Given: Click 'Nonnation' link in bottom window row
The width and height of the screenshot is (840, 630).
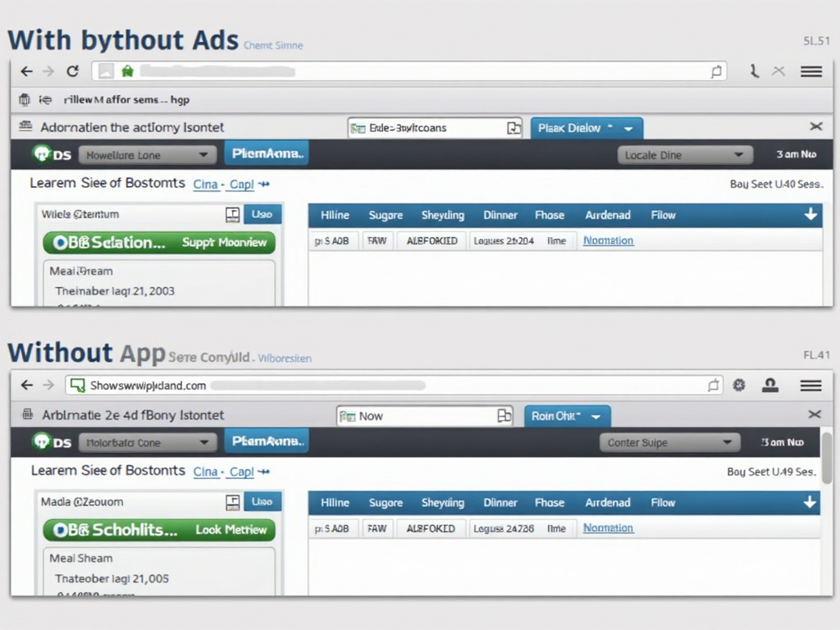Looking at the screenshot, I should [608, 528].
